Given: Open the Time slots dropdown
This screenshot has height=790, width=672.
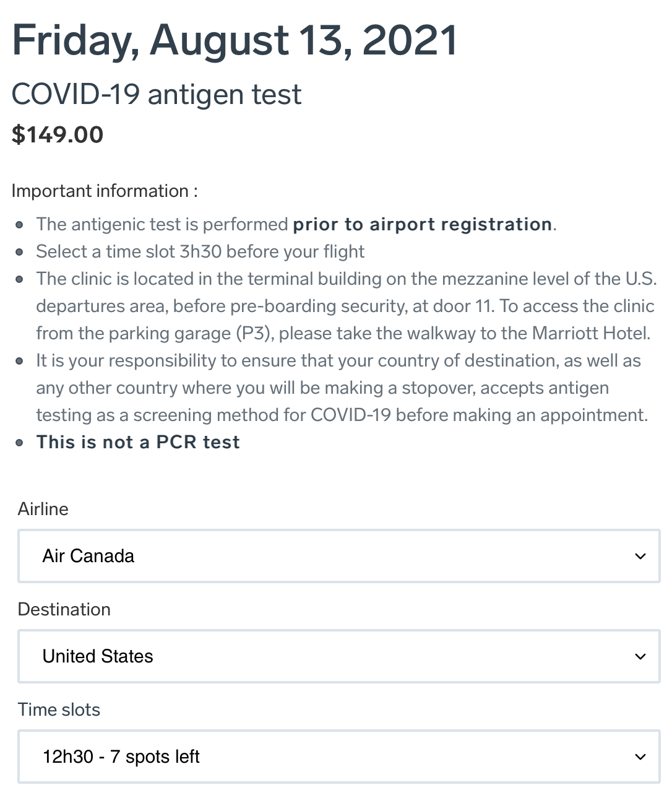Looking at the screenshot, I should pyautogui.click(x=338, y=757).
